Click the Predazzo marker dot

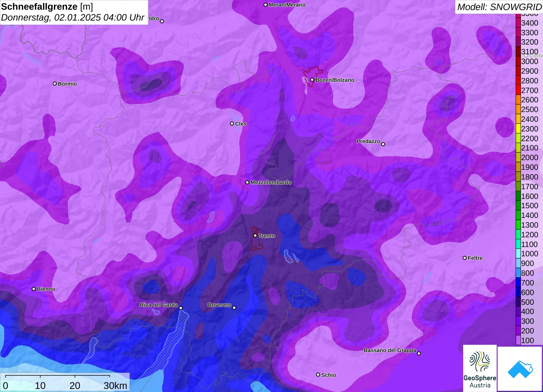click(383, 144)
